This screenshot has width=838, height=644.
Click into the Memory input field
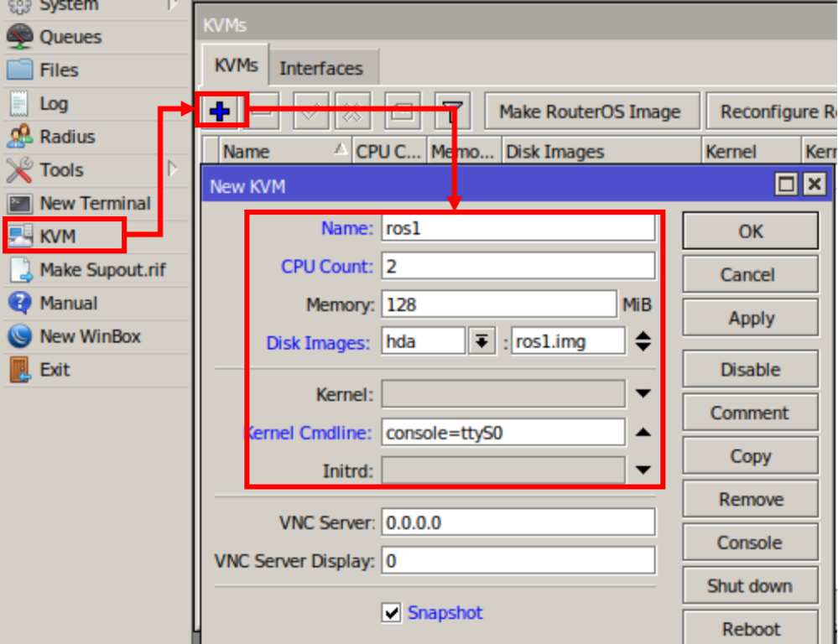(x=498, y=304)
